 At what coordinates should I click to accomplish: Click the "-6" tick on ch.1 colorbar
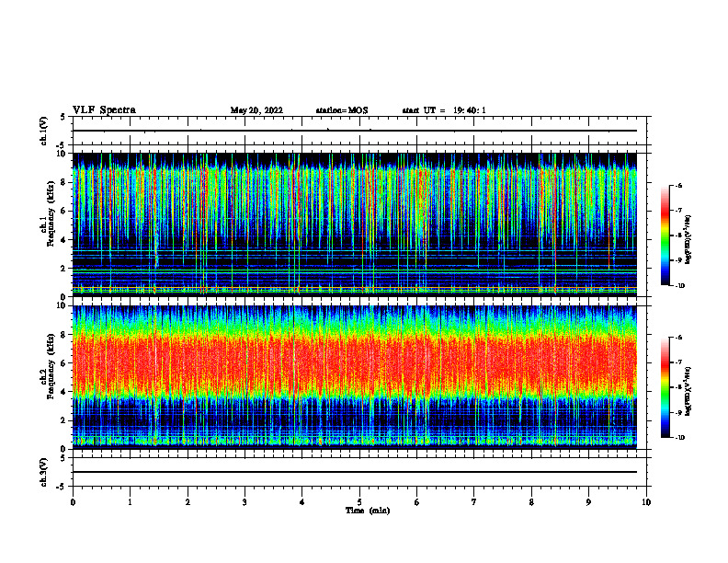[x=678, y=185]
